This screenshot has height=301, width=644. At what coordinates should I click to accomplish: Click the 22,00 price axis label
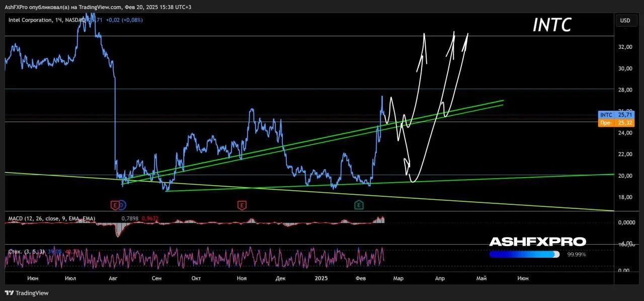pos(625,154)
